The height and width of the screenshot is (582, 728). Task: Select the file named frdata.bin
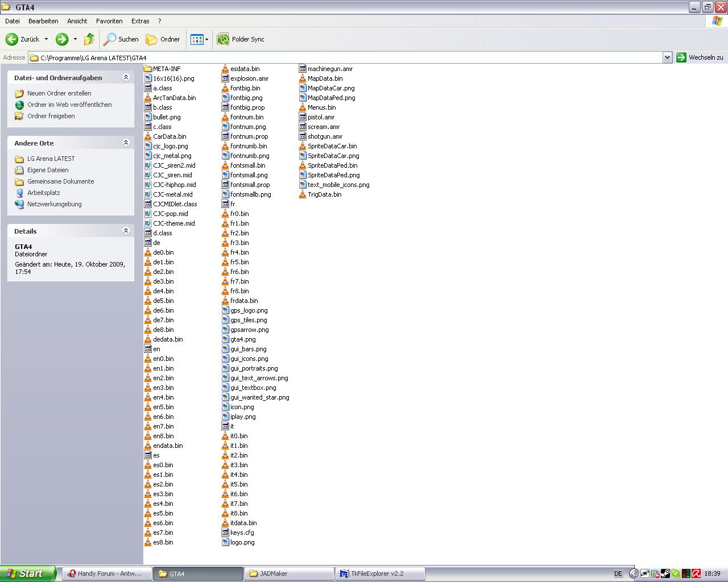[244, 301]
